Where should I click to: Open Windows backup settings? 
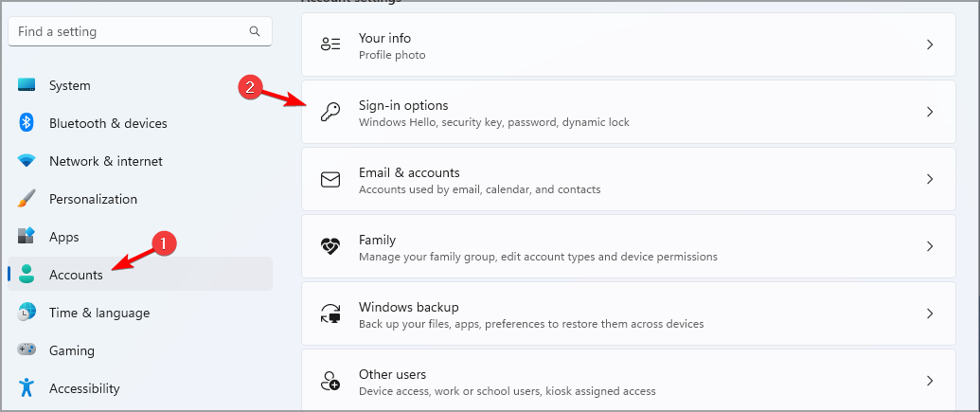point(409,308)
